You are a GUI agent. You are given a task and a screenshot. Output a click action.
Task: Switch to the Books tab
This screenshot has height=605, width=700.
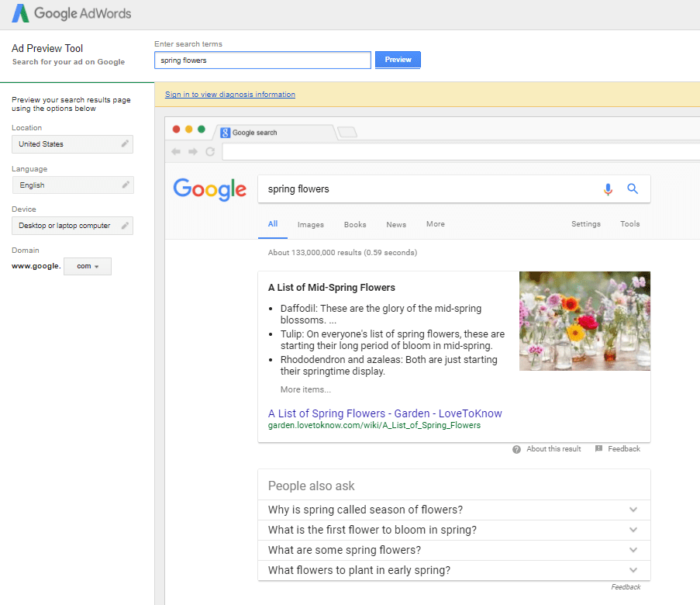click(355, 224)
